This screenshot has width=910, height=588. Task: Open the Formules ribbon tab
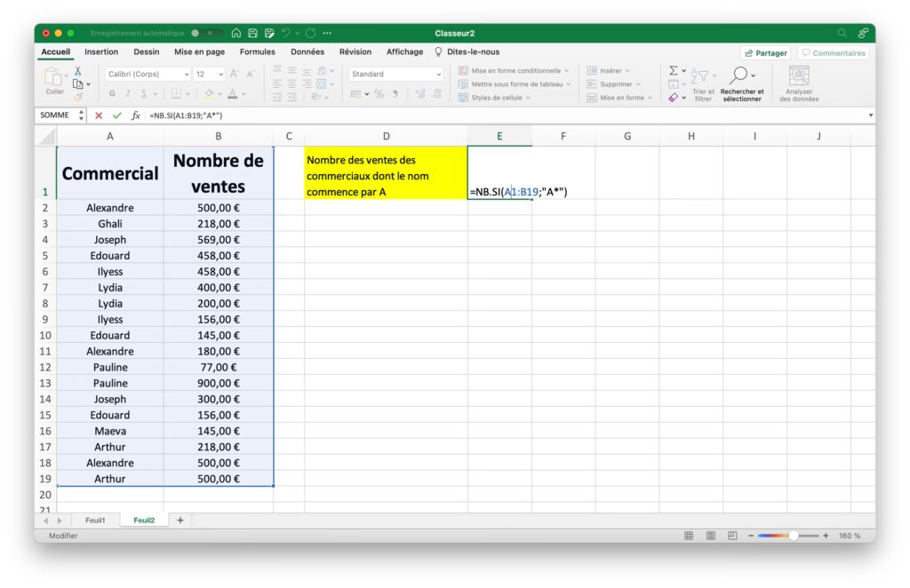(x=257, y=52)
